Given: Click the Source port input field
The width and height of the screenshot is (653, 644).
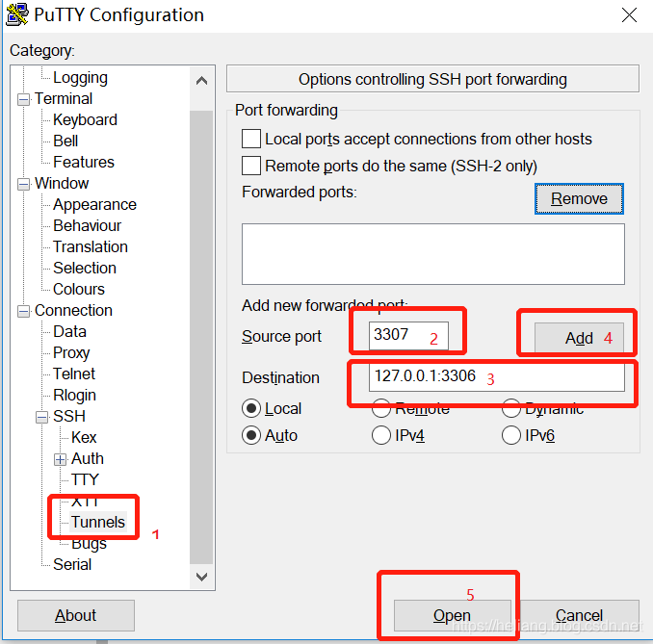Looking at the screenshot, I should click(408, 336).
